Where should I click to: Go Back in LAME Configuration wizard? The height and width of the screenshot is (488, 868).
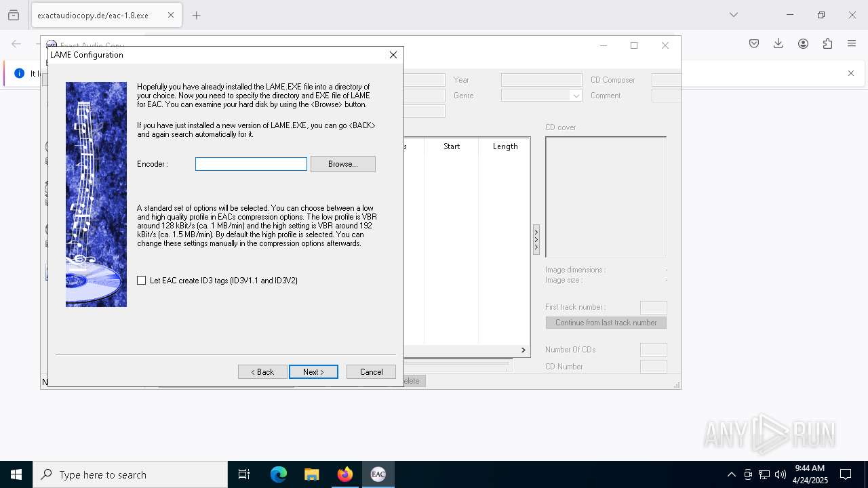(262, 372)
